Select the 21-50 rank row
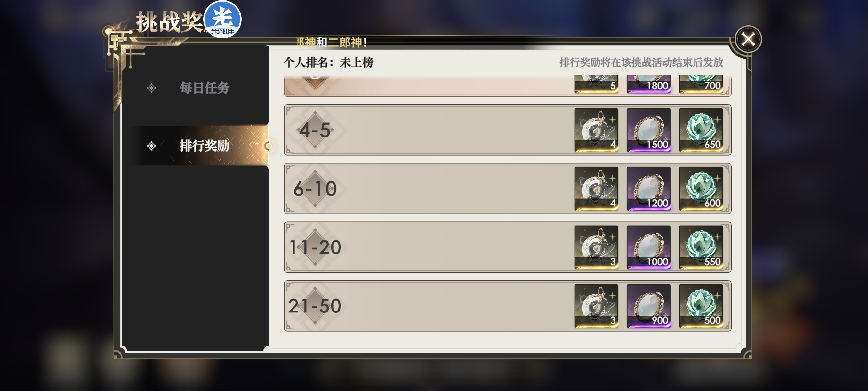The width and height of the screenshot is (868, 391). (508, 306)
